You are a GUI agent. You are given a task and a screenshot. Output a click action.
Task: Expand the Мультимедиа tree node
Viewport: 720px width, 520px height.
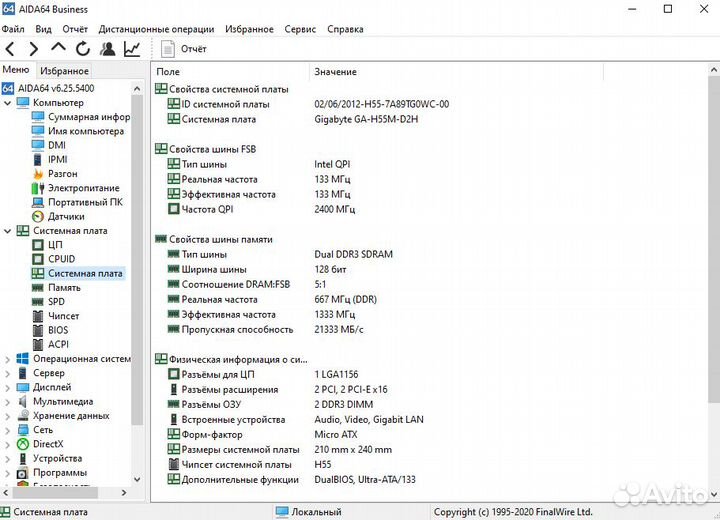pyautogui.click(x=7, y=402)
